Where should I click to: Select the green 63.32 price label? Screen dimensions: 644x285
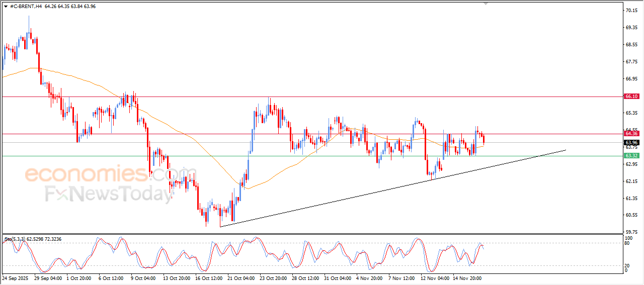[x=631, y=156]
